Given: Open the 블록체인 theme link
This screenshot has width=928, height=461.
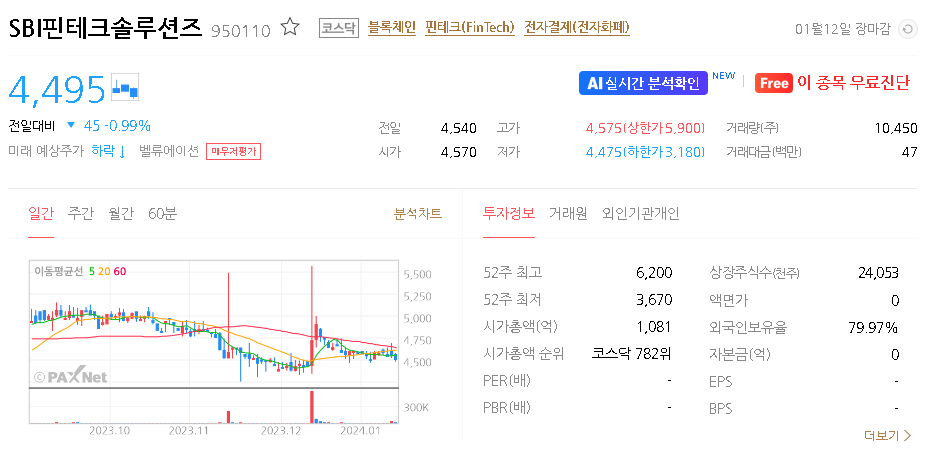Looking at the screenshot, I should tap(392, 27).
